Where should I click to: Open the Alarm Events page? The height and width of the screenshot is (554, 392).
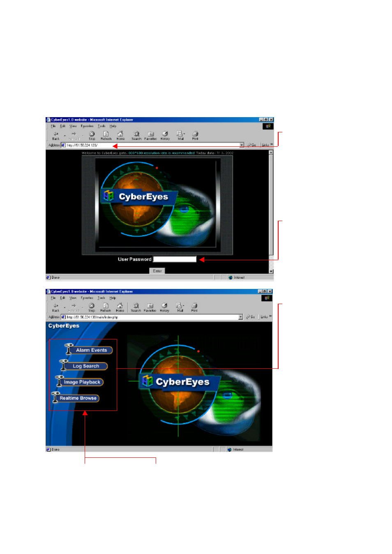point(89,350)
